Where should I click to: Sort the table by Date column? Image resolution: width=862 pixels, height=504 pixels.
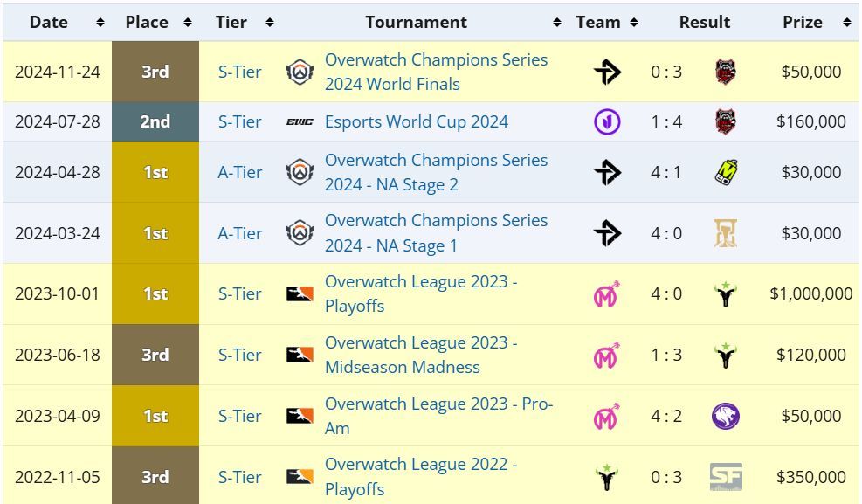tap(100, 23)
